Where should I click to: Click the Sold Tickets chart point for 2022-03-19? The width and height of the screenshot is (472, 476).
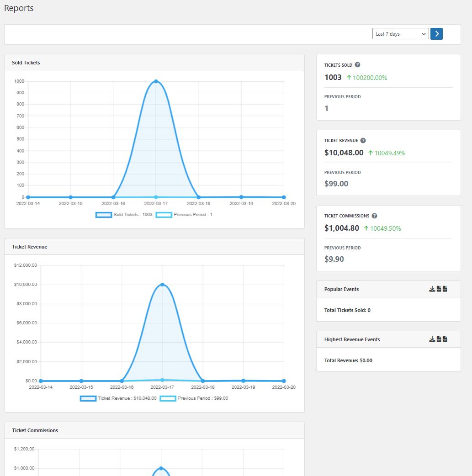click(241, 197)
